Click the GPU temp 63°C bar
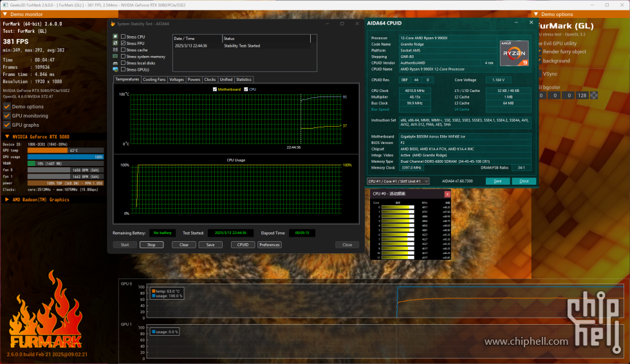 tap(66, 150)
